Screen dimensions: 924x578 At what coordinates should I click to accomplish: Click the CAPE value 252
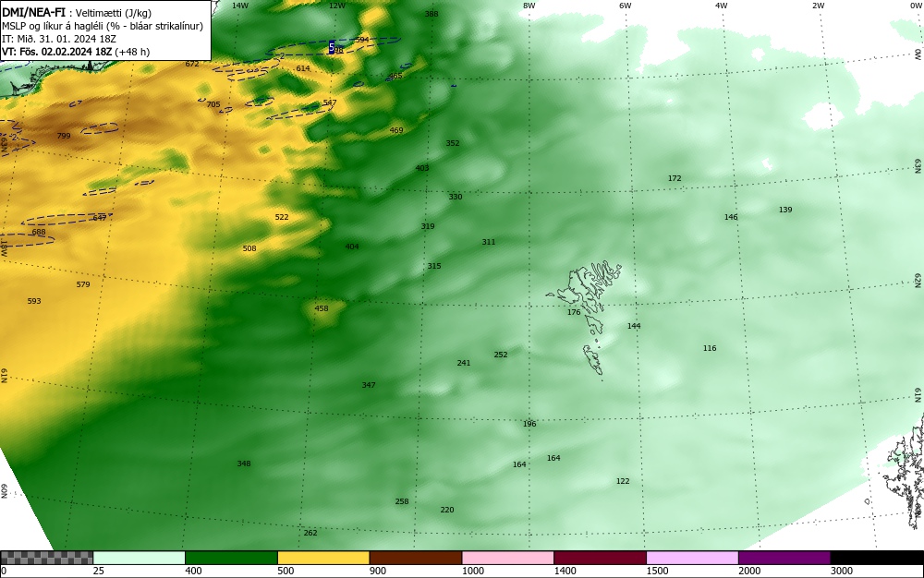501,355
